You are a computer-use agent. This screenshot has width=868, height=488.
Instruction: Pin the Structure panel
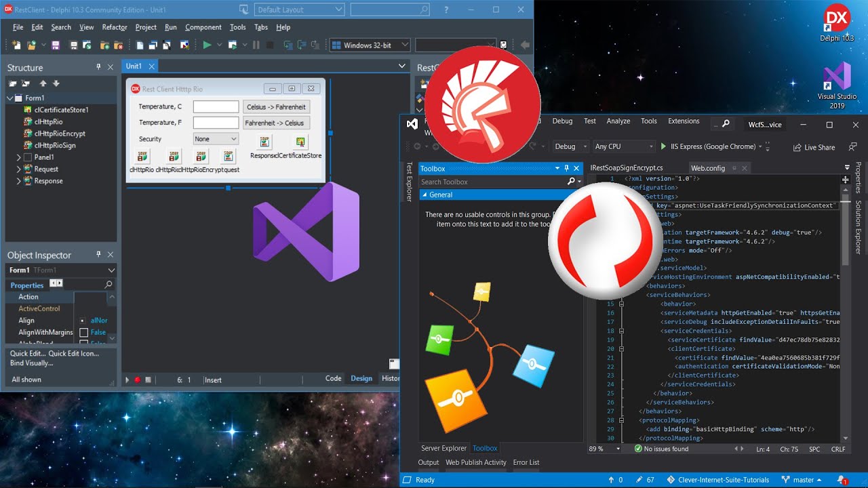pyautogui.click(x=98, y=67)
